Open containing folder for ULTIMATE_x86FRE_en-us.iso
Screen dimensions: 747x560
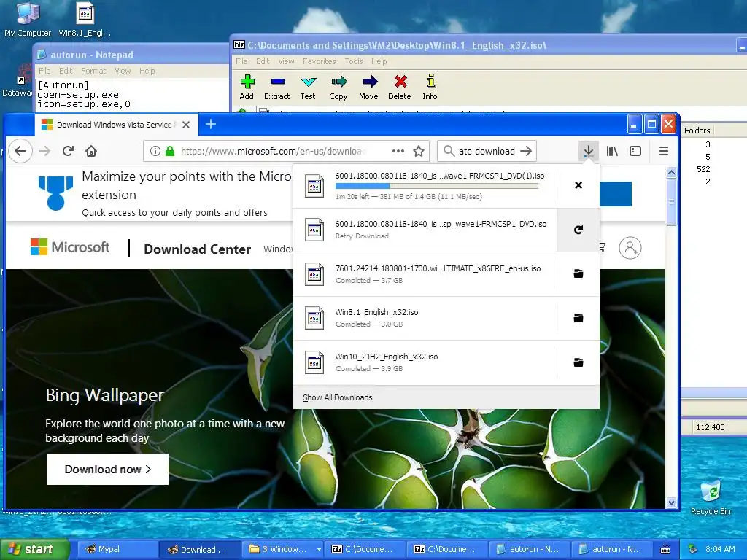(578, 274)
